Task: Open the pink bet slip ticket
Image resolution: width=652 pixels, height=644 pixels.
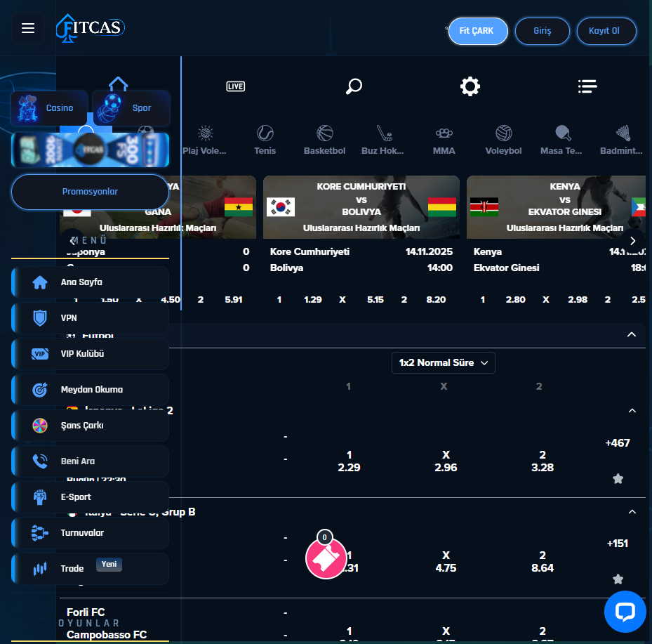Action: point(326,558)
